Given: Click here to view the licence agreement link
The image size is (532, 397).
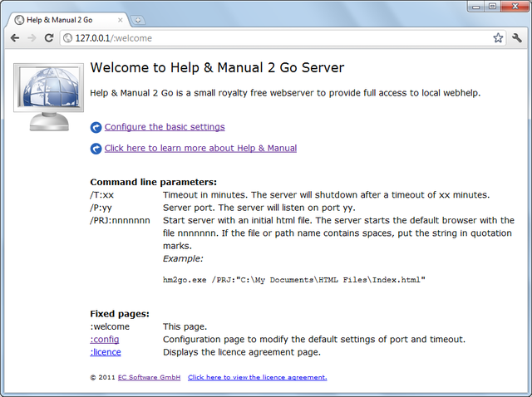Looking at the screenshot, I should coord(258,377).
